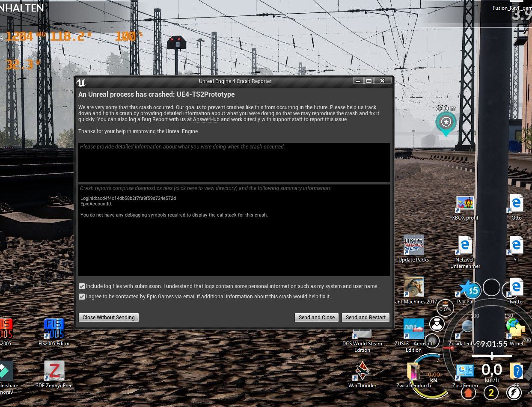Image resolution: width=532 pixels, height=407 pixels.
Task: Open the AnswerHub link
Action: 206,119
